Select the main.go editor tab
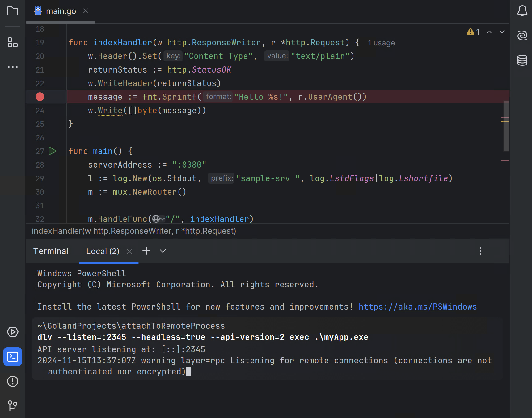Image resolution: width=532 pixels, height=418 pixels. click(61, 11)
